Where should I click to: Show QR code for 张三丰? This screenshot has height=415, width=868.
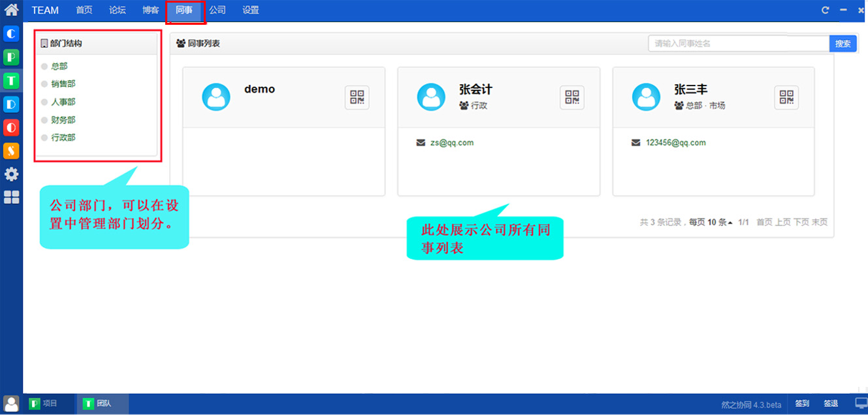(x=786, y=97)
